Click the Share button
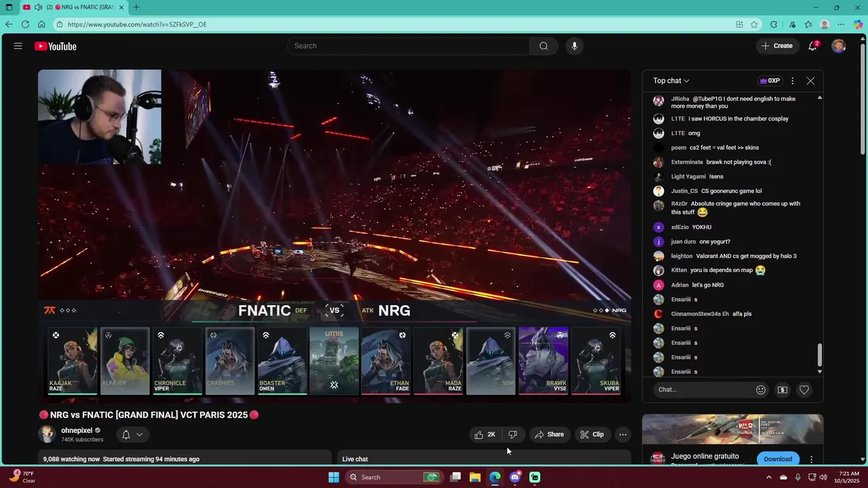The height and width of the screenshot is (488, 868). (x=549, y=434)
